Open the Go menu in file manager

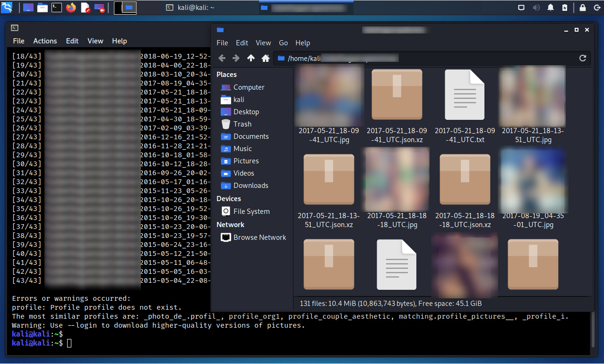point(283,42)
